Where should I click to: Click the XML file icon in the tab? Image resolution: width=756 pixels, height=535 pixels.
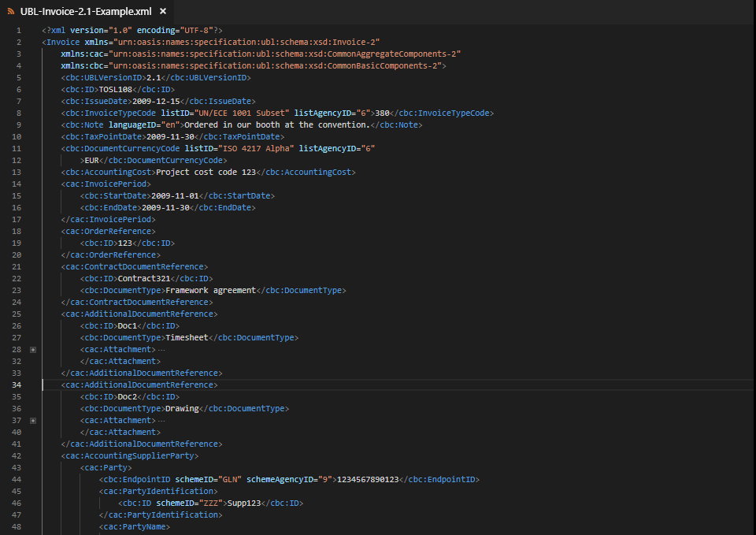pyautogui.click(x=11, y=12)
